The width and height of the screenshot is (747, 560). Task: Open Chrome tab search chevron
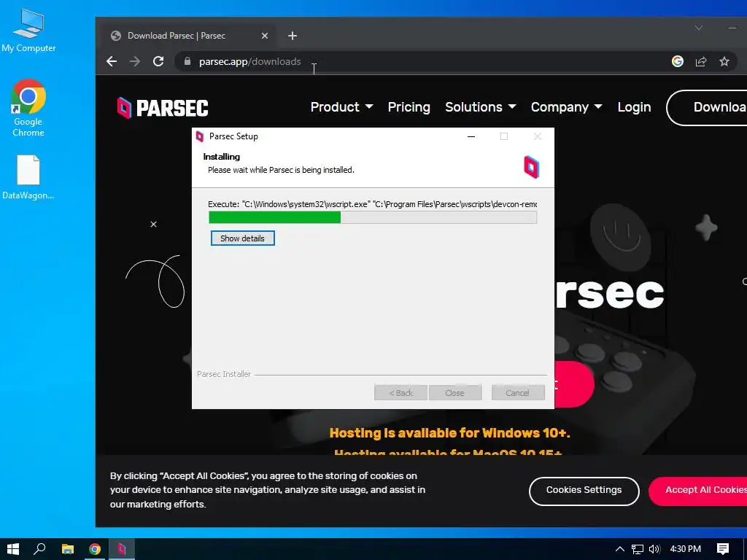click(698, 28)
